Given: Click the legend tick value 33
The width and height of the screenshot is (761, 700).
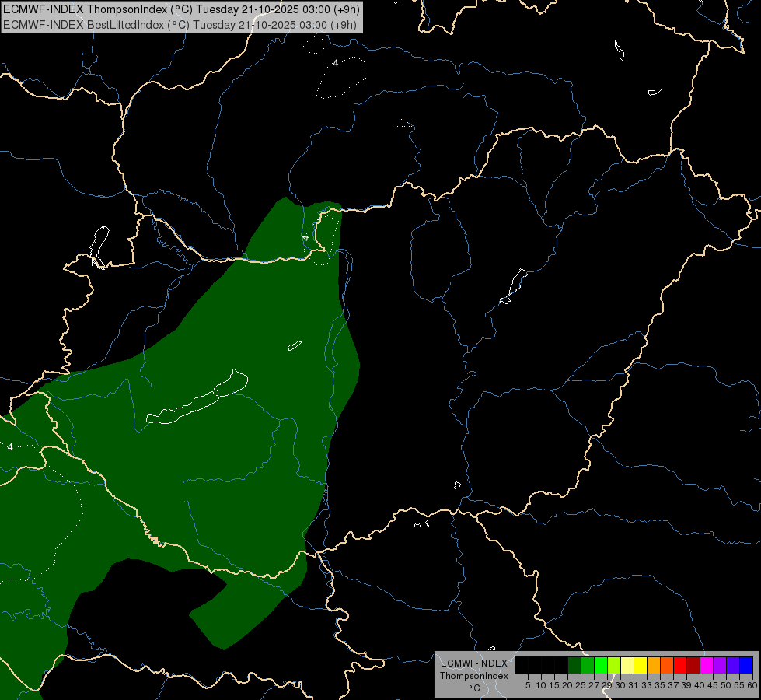Looking at the screenshot, I should pyautogui.click(x=647, y=685).
